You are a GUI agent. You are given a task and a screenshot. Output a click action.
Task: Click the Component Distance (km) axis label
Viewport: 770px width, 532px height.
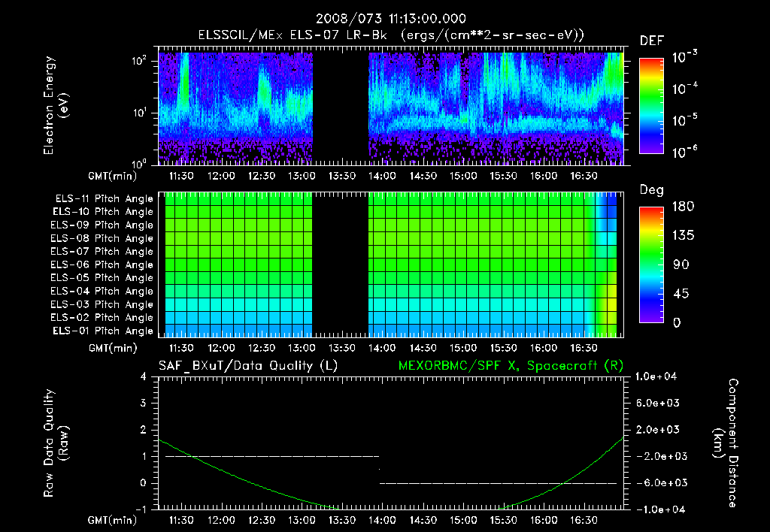(x=726, y=443)
